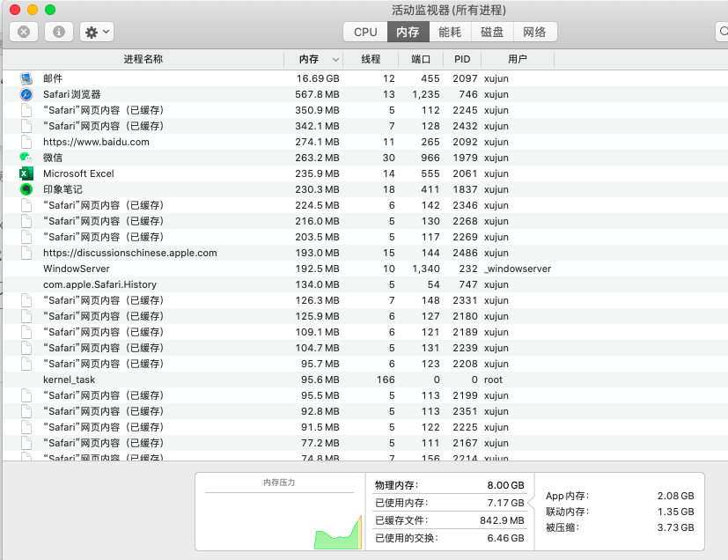Sort by 进程名称 column header
Screen dimensions: 728x560
143,59
